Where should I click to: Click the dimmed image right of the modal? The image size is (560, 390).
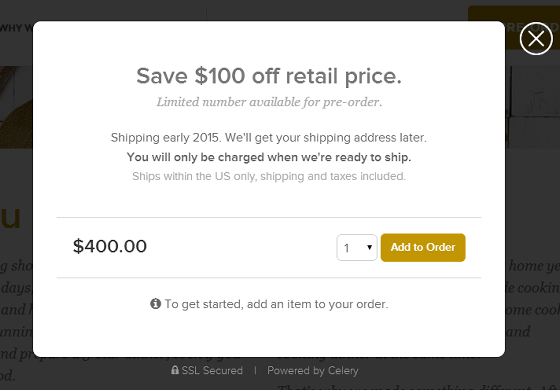tap(532, 107)
